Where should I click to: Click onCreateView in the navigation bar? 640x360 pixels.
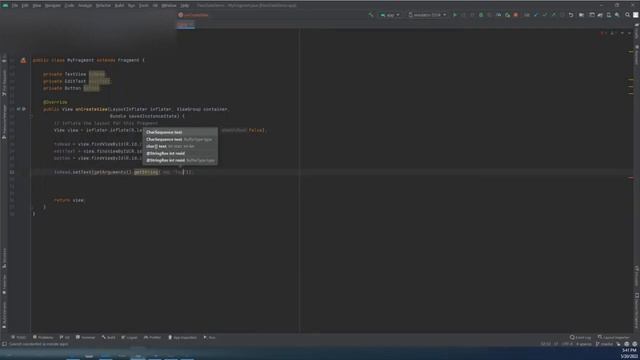pos(193,15)
